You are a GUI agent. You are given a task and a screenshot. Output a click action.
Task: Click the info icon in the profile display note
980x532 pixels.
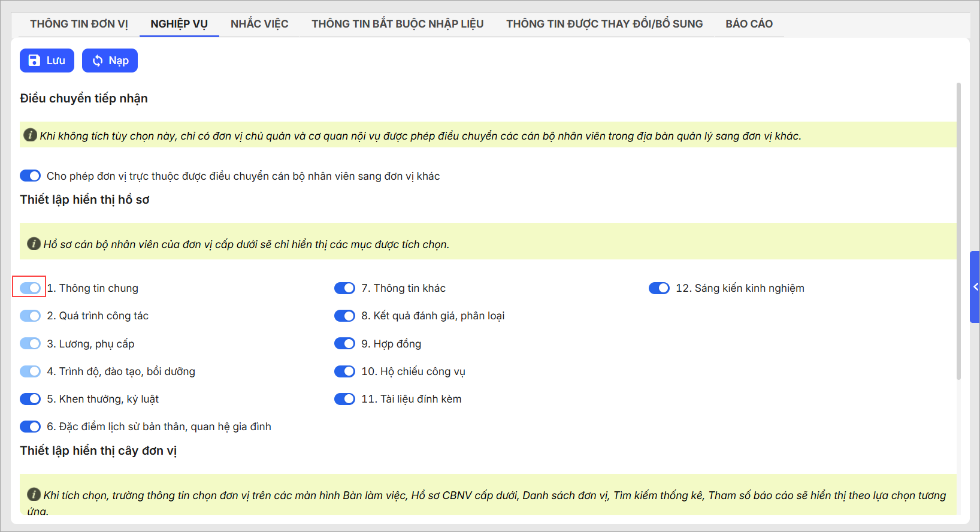(x=34, y=244)
